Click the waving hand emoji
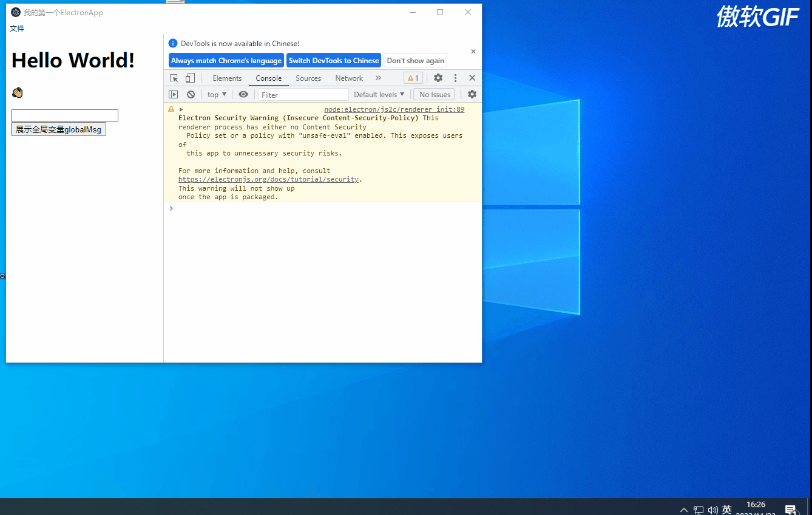812x515 pixels. point(17,93)
